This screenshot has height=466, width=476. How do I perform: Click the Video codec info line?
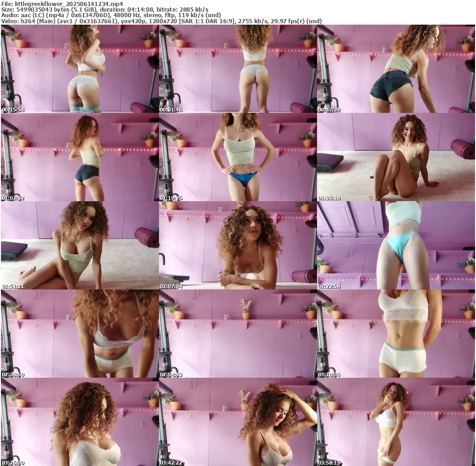(x=161, y=21)
